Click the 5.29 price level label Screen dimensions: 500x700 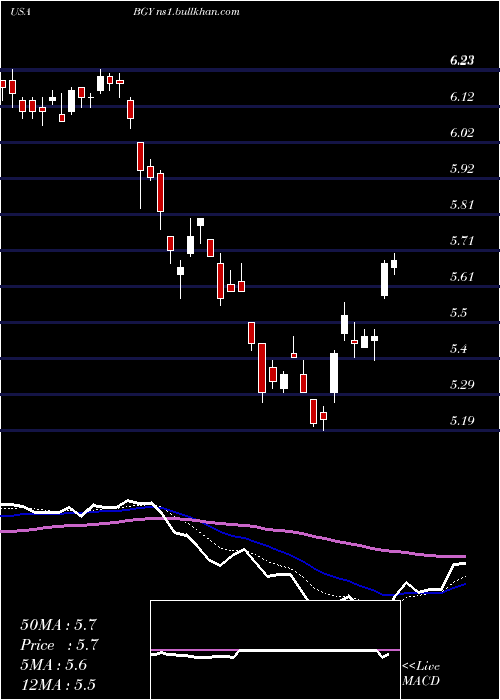click(462, 385)
